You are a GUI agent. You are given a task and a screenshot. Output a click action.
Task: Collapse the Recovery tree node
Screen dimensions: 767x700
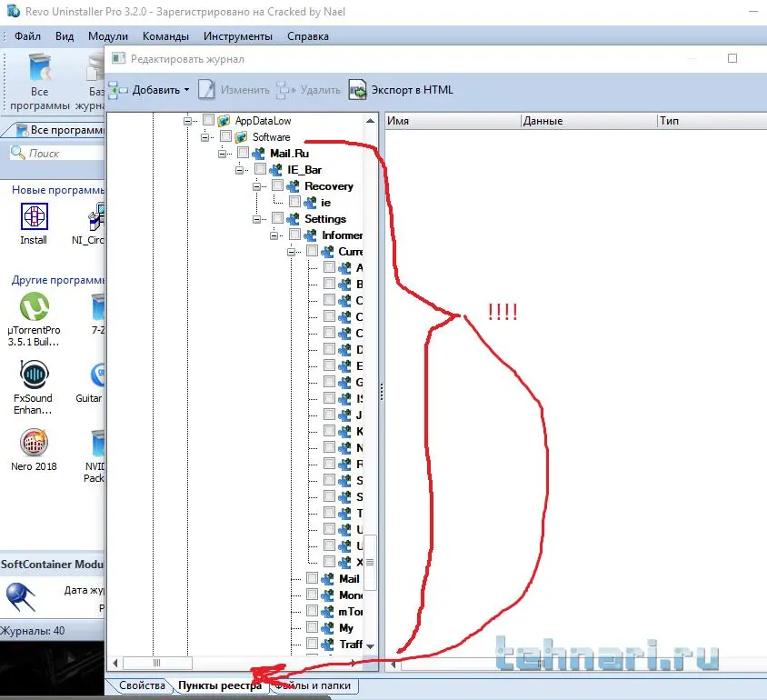[257, 186]
